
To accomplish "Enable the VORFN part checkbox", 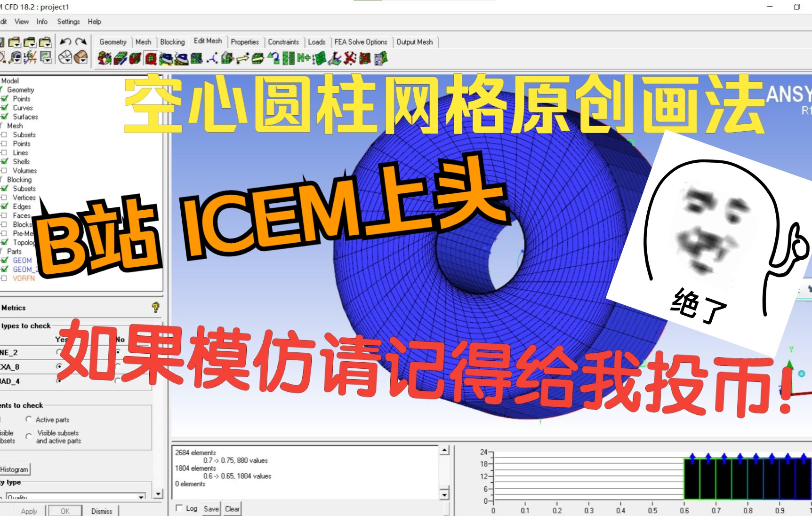I will (x=4, y=278).
